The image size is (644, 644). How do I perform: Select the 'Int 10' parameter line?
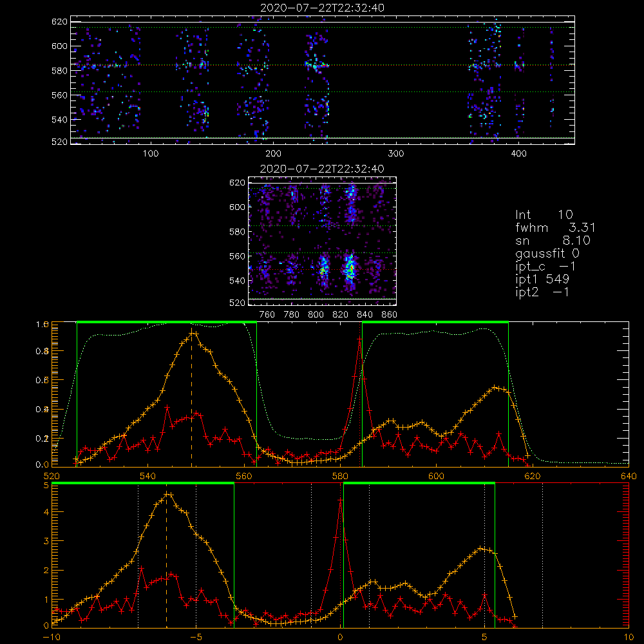click(x=544, y=214)
